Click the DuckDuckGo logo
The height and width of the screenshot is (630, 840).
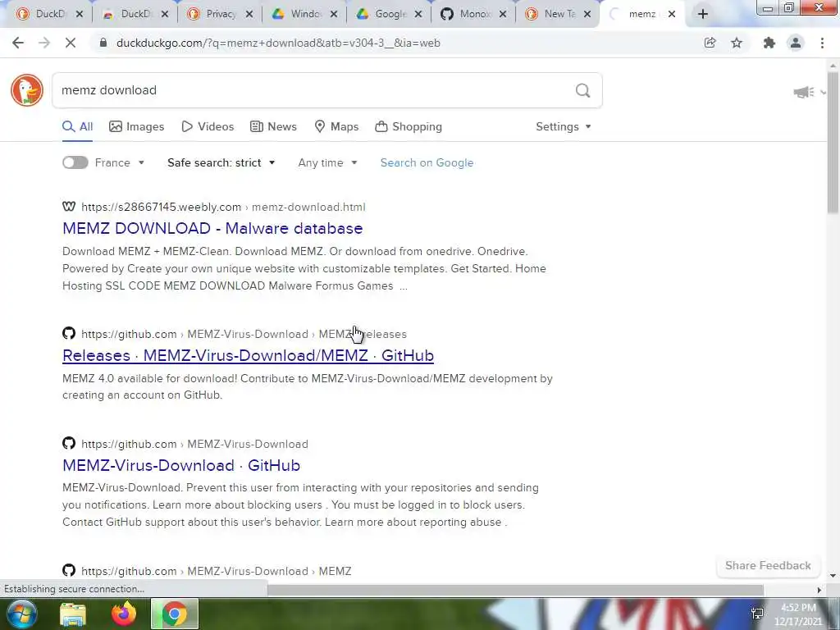click(x=27, y=90)
